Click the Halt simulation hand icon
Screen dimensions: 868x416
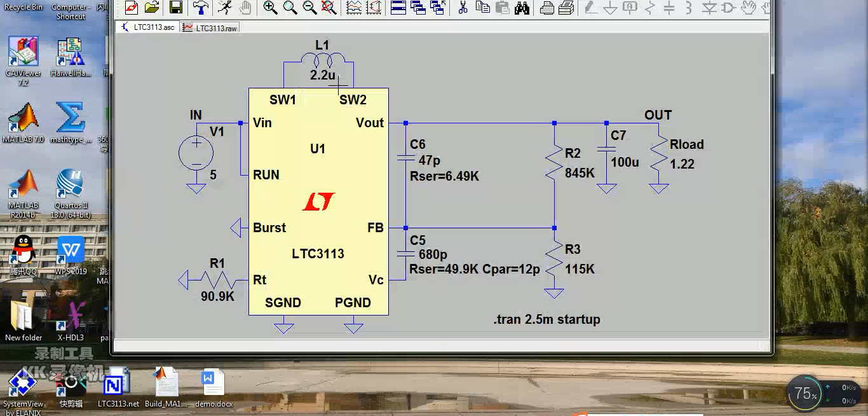click(x=245, y=8)
